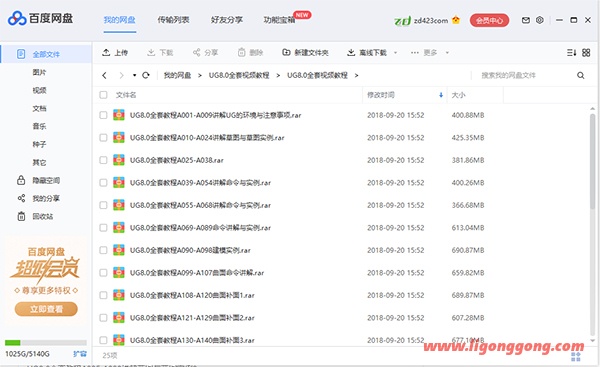Click the Baidu Netdisk logo icon

point(17,18)
